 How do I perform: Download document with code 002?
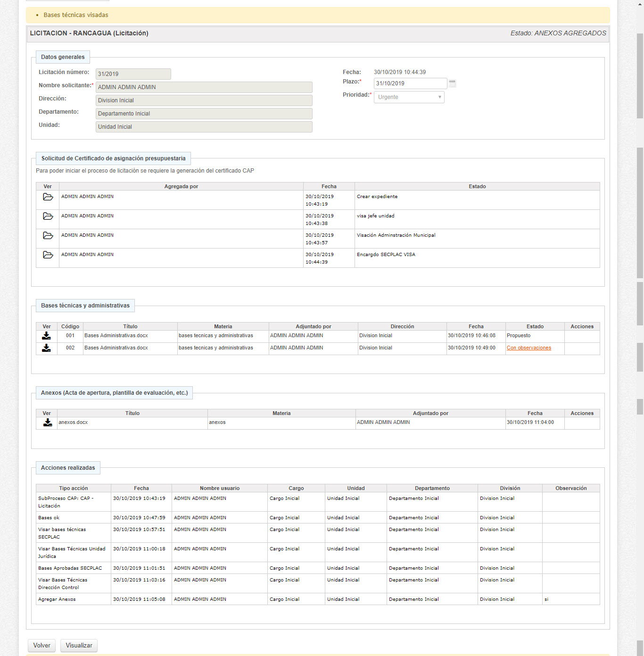point(46,348)
